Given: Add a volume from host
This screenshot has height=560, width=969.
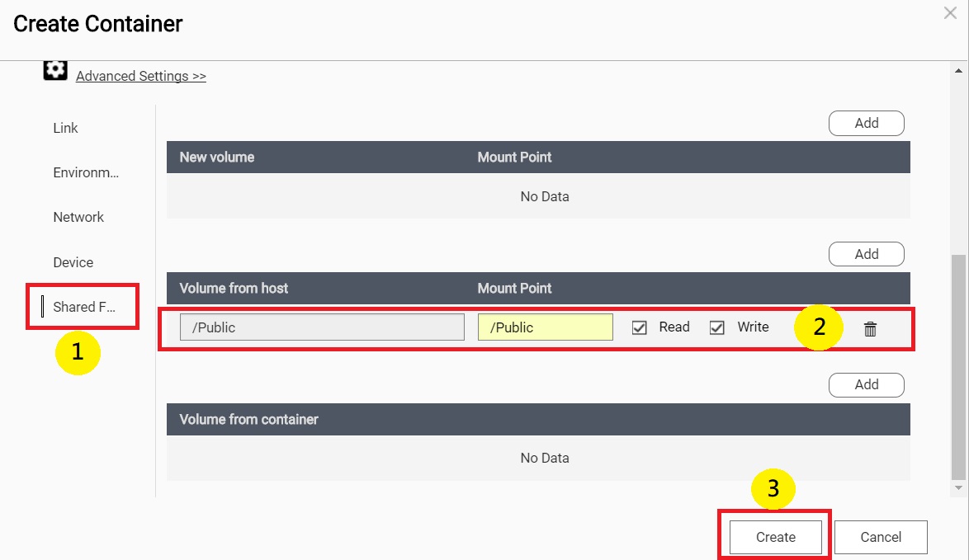Looking at the screenshot, I should click(x=866, y=254).
